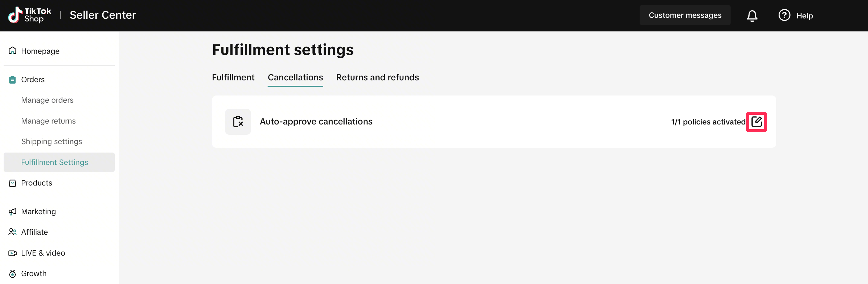Click the Growth medal icon
The width and height of the screenshot is (868, 284).
pyautogui.click(x=12, y=273)
